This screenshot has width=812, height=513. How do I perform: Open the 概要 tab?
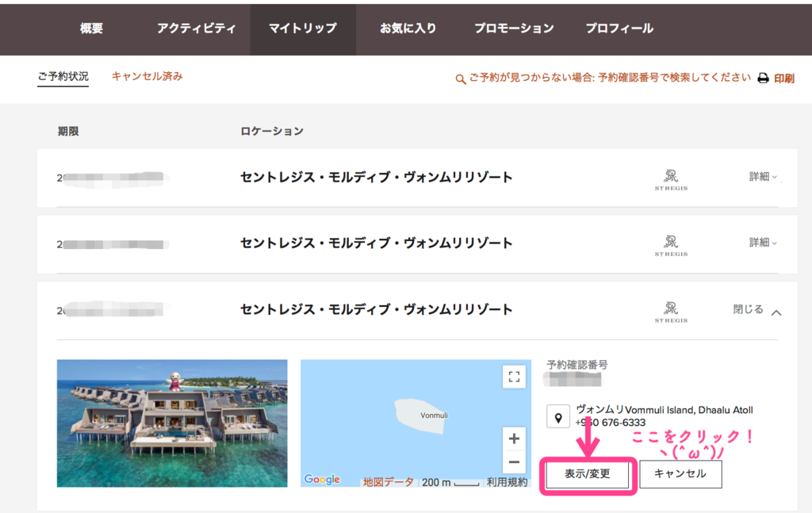pyautogui.click(x=91, y=29)
